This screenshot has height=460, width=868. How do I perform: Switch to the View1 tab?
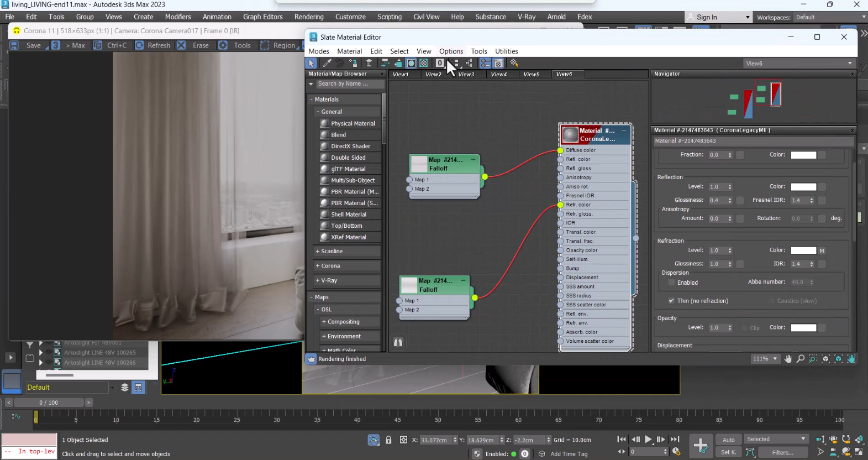tap(401, 74)
